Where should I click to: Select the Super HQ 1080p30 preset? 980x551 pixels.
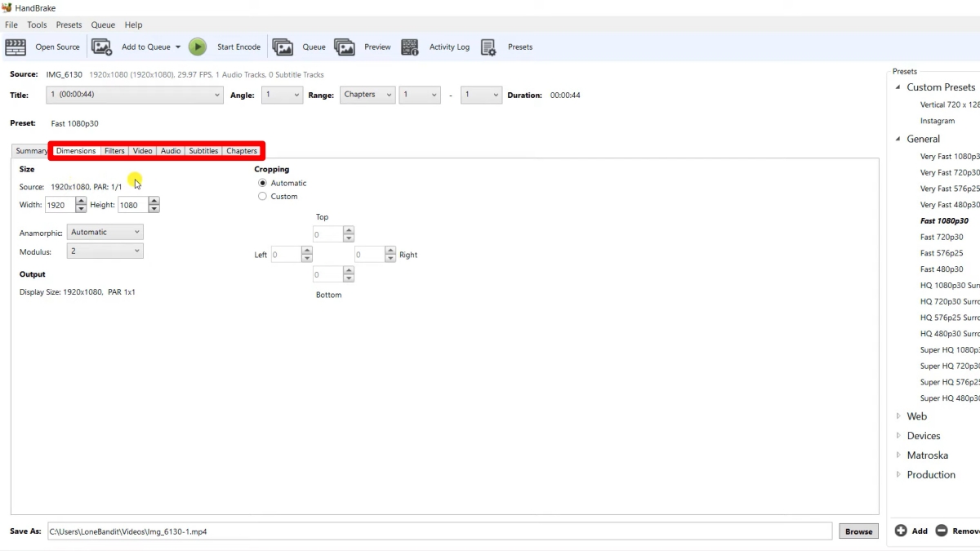(950, 349)
